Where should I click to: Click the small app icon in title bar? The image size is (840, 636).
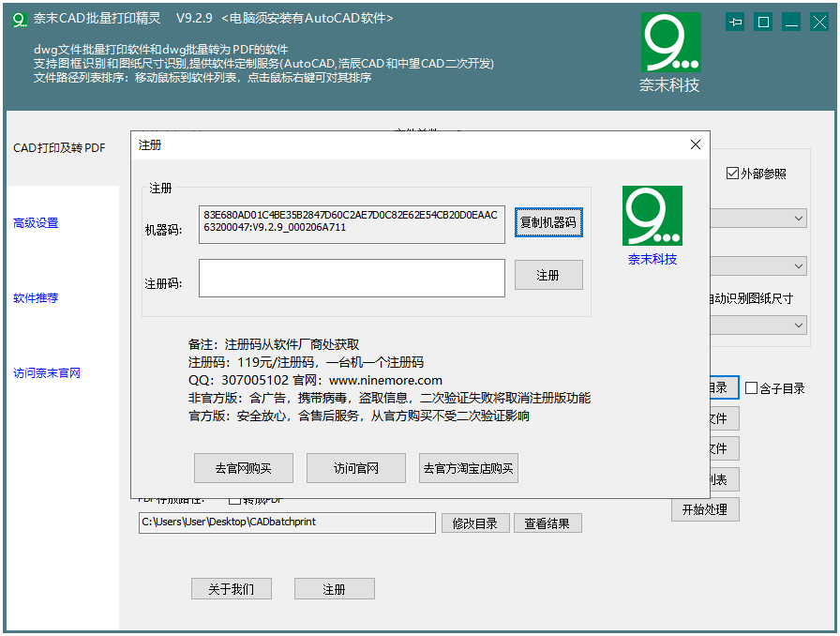click(20, 20)
